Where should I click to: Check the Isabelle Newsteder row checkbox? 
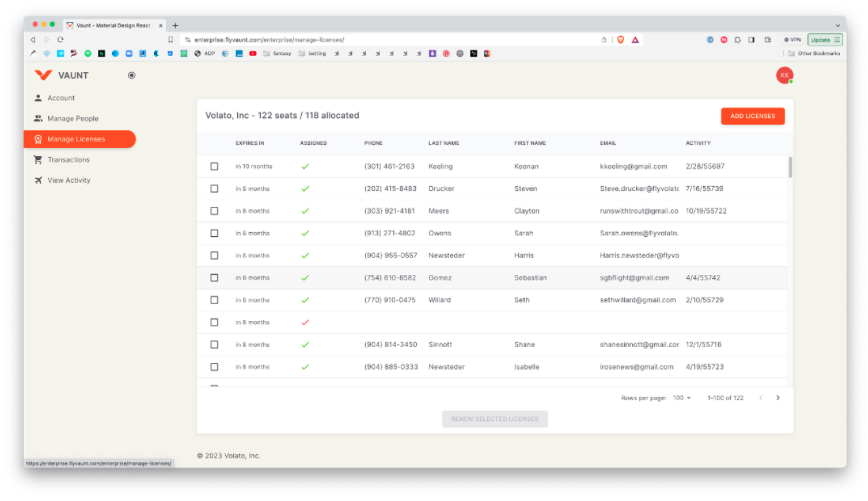coord(214,367)
